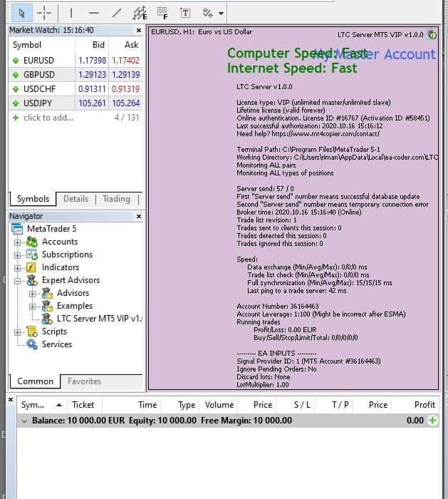Image resolution: width=448 pixels, height=499 pixels.
Task: Click S / L column header
Action: tap(295, 405)
